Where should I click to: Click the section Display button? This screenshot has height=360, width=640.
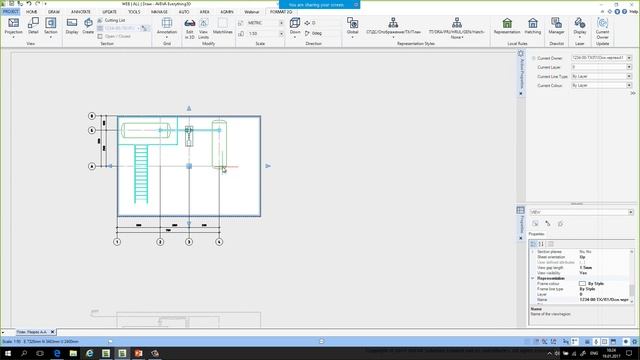(72, 26)
